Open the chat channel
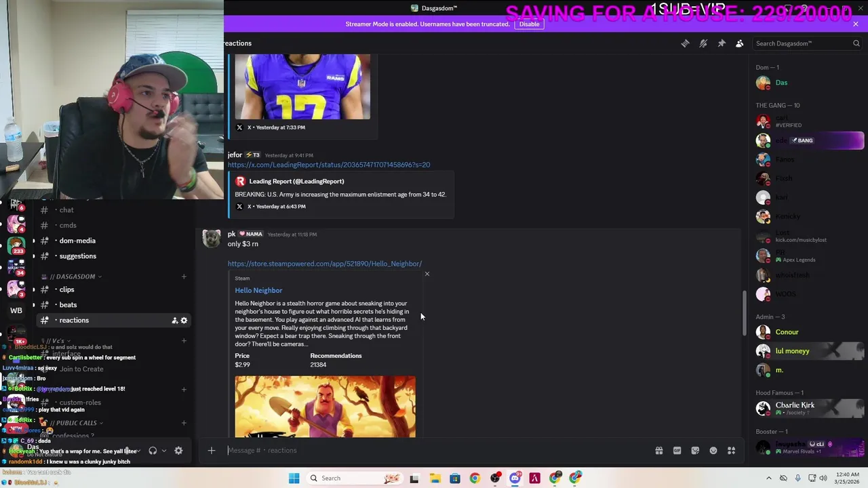This screenshot has width=868, height=488. click(x=66, y=210)
